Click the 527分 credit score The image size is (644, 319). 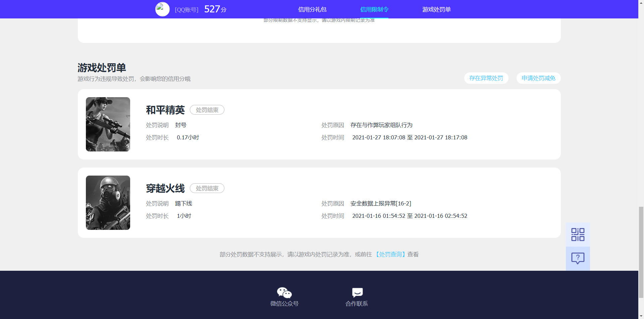(215, 9)
